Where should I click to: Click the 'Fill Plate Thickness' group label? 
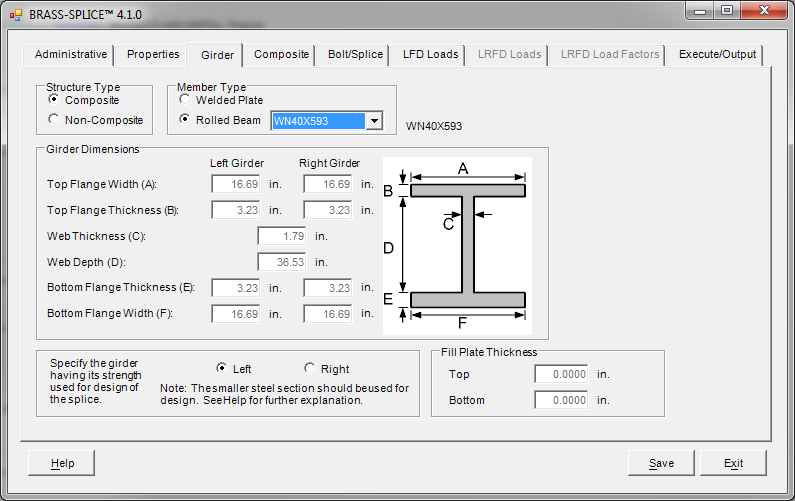(x=489, y=352)
